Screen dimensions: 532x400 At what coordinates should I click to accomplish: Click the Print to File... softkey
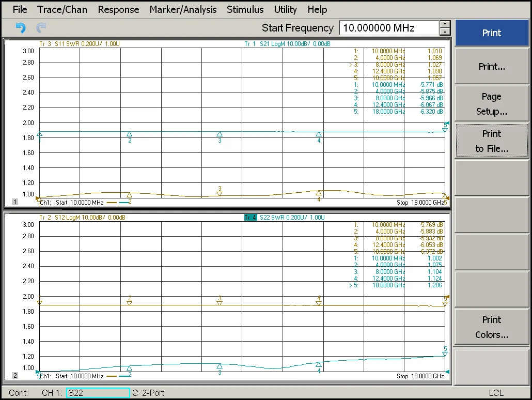click(x=492, y=141)
